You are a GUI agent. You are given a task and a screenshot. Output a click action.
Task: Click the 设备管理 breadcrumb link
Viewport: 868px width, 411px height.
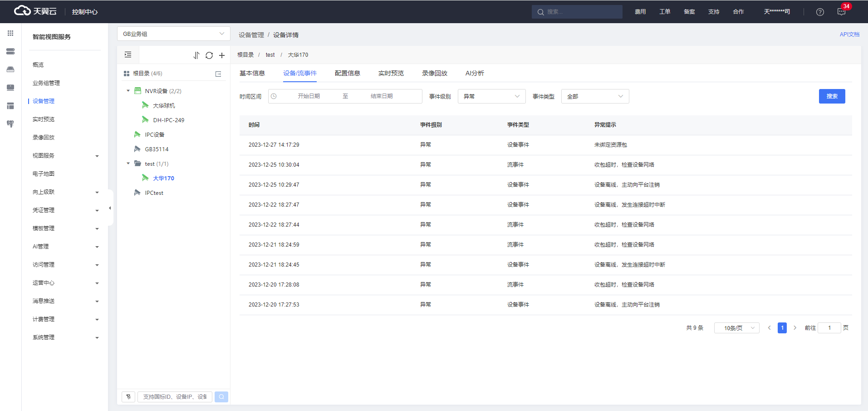click(251, 35)
